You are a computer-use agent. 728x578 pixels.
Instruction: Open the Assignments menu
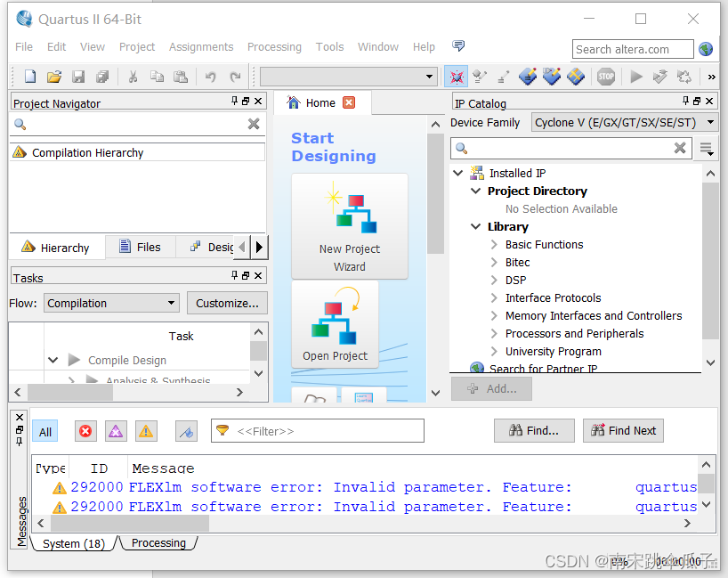[201, 47]
